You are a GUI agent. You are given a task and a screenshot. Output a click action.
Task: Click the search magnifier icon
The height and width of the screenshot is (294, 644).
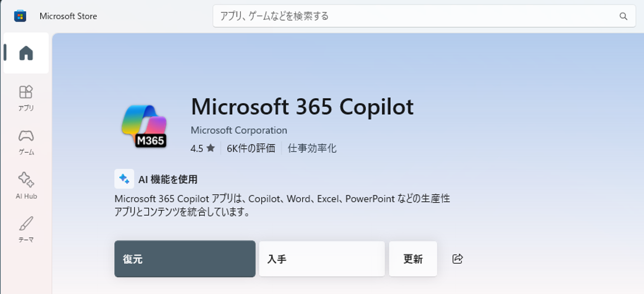coord(623,16)
